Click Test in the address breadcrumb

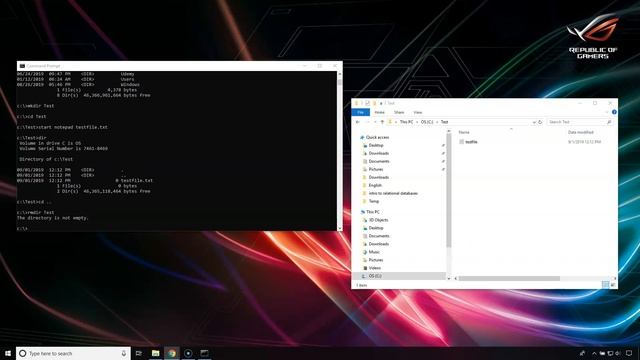tap(444, 122)
